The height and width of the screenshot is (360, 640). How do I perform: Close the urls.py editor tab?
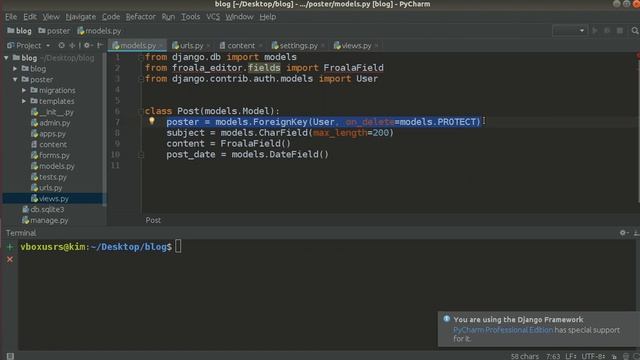[208, 46]
